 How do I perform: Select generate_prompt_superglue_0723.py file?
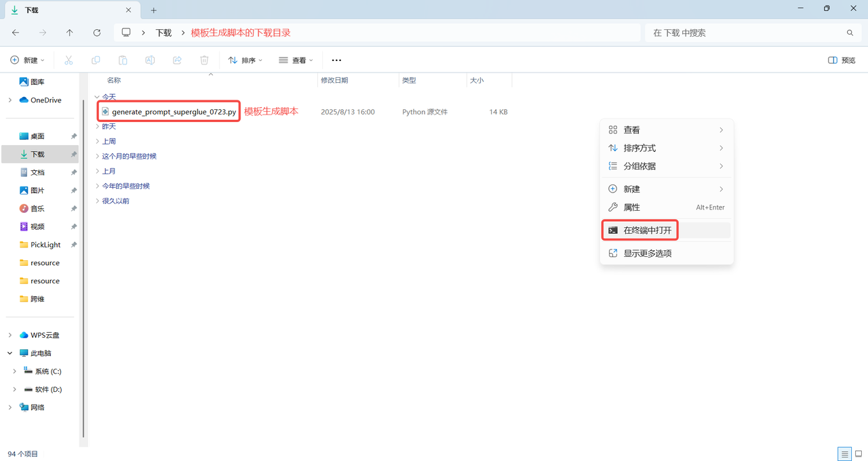(x=174, y=112)
